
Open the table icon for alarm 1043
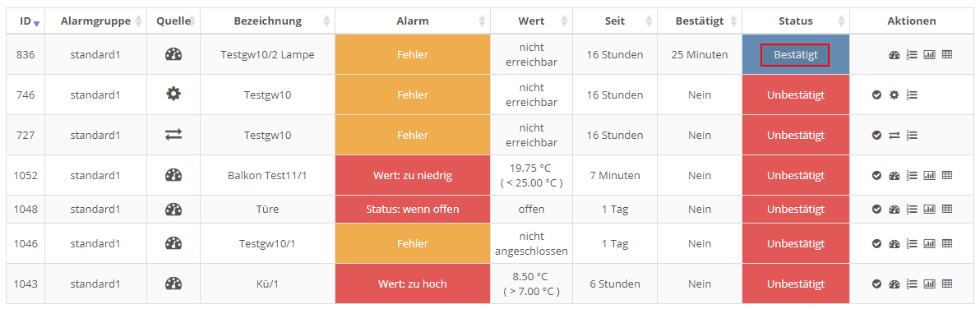pyautogui.click(x=947, y=284)
